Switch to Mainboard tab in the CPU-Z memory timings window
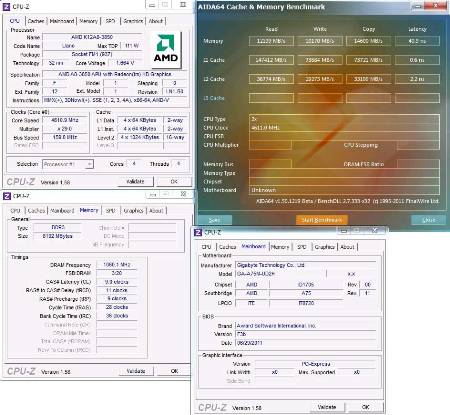The image size is (450, 415). point(62,210)
